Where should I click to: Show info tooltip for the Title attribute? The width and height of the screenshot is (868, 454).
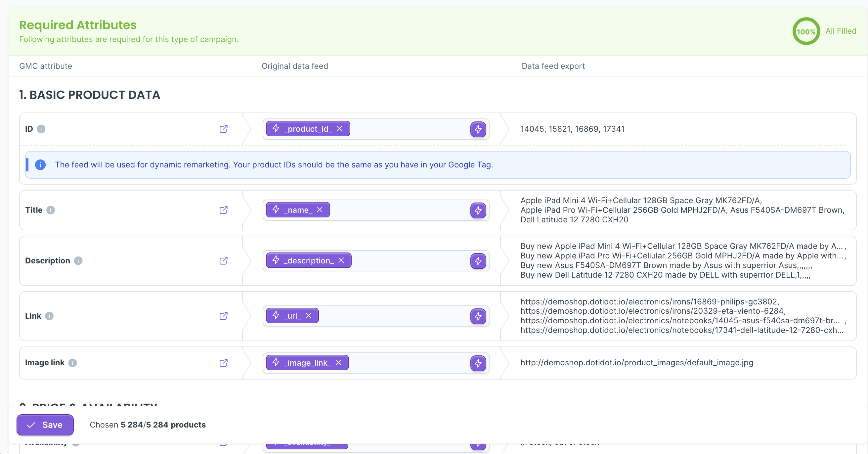51,210
